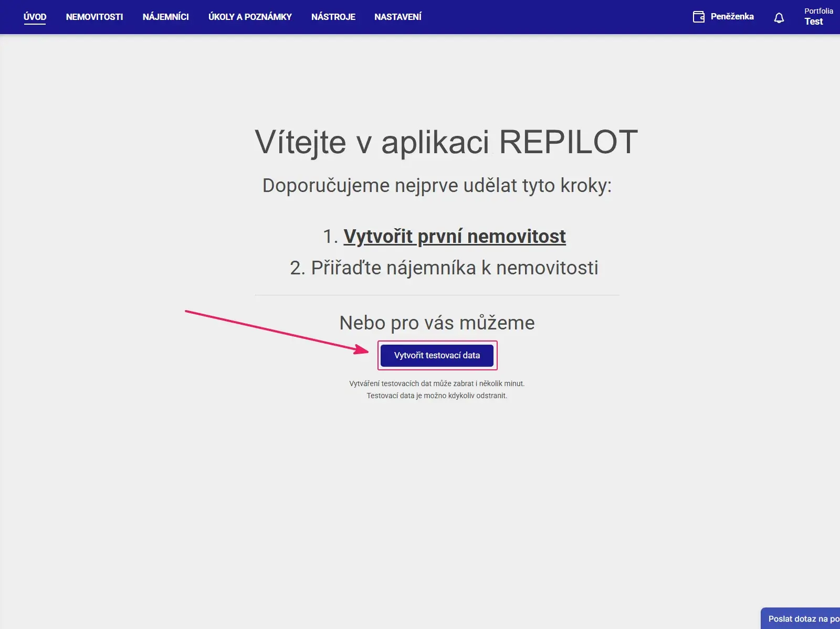
Task: Click the text Testovací data je možno kdykoliv odstranit
Action: [437, 396]
